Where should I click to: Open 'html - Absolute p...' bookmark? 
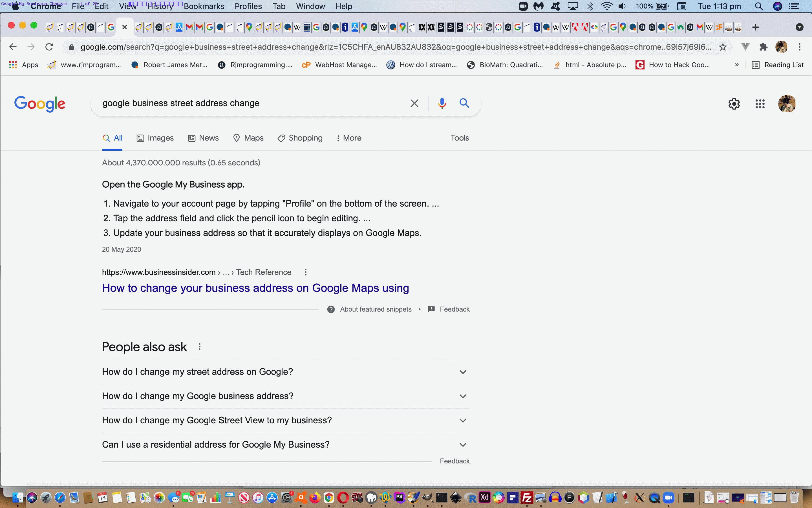tap(590, 65)
